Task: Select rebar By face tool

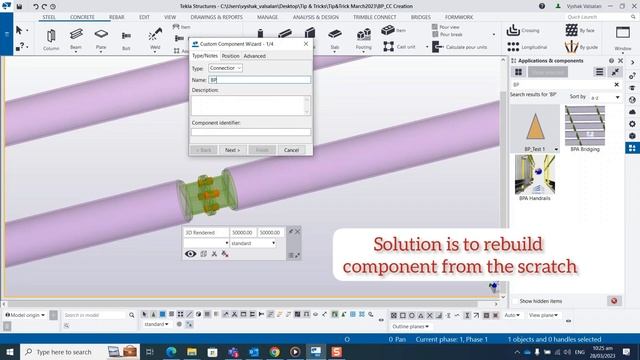Action: pyautogui.click(x=580, y=30)
